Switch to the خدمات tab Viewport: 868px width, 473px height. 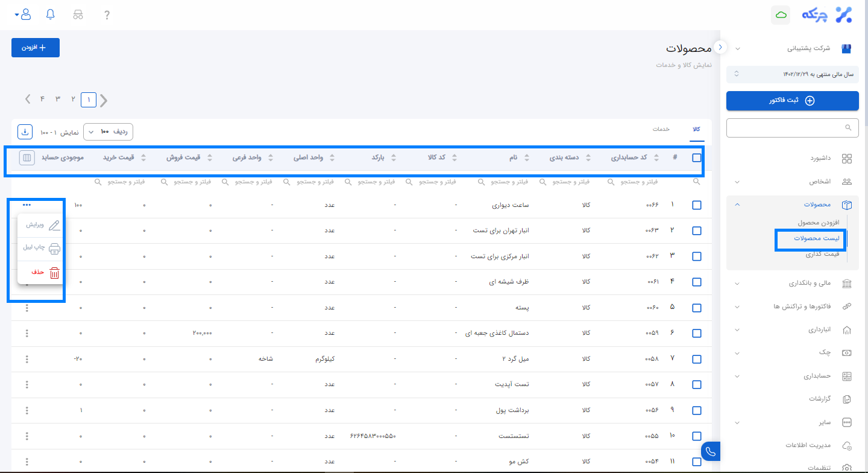point(662,129)
